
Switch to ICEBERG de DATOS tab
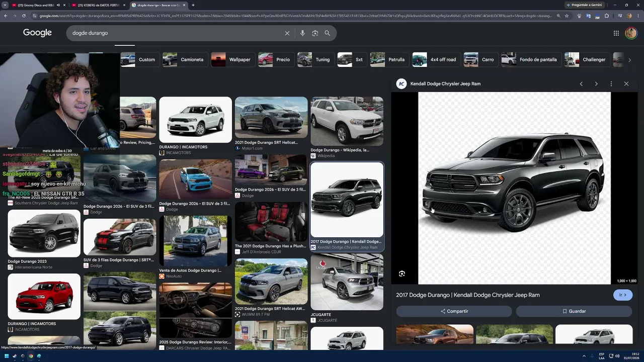coord(100,5)
